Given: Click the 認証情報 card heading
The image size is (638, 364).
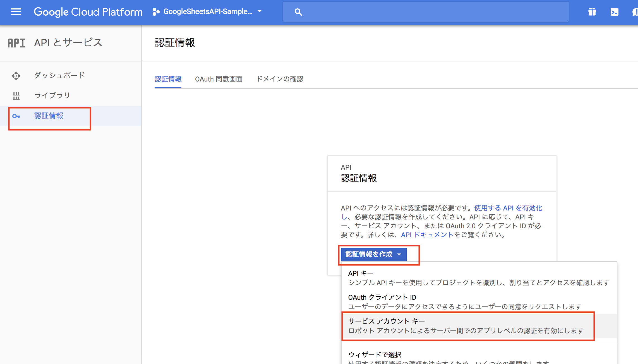Looking at the screenshot, I should click(x=359, y=178).
